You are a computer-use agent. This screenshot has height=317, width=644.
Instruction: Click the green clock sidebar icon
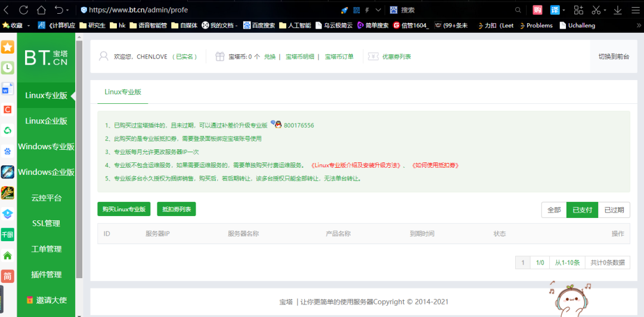pos(7,67)
